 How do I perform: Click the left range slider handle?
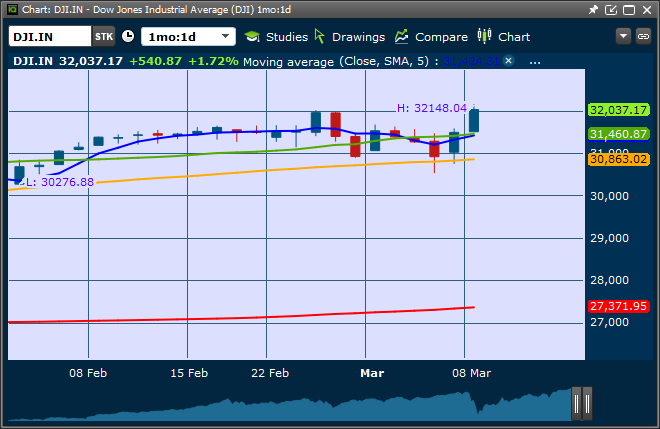coord(577,404)
